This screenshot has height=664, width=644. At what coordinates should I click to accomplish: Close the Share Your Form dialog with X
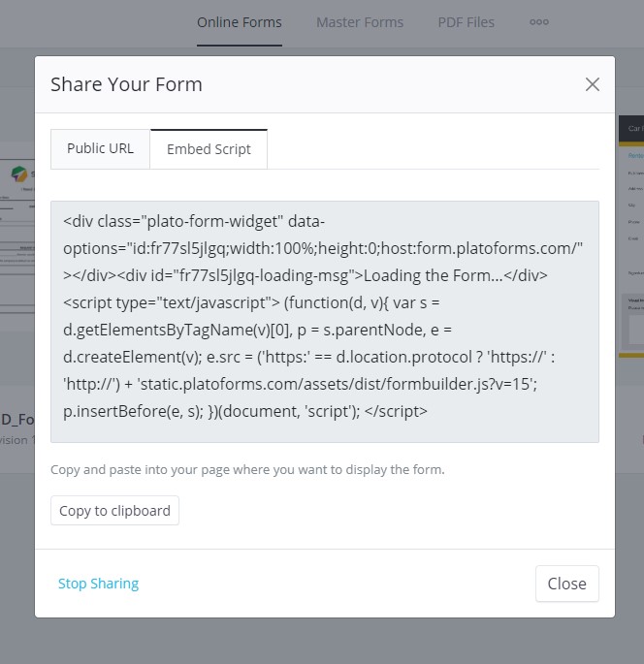coord(593,84)
